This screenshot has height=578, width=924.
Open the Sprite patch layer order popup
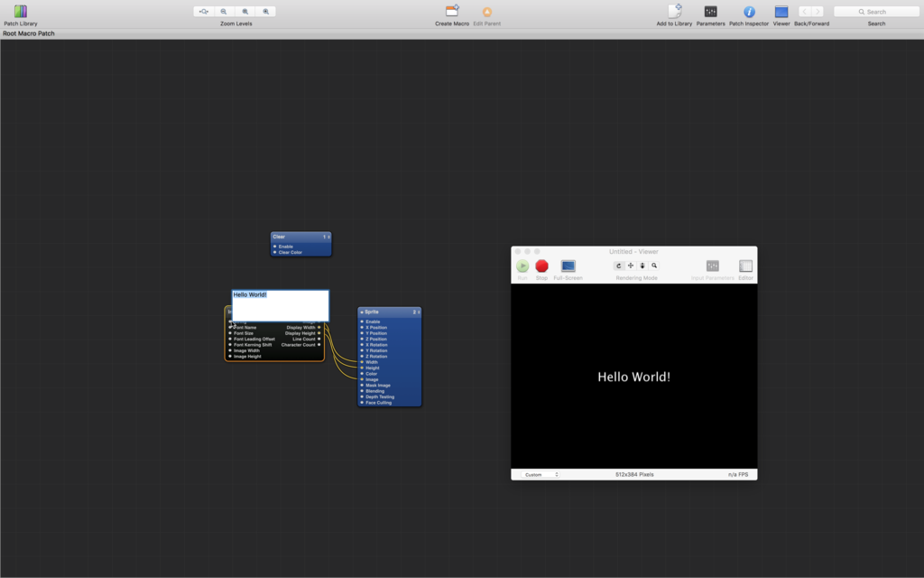[417, 312]
